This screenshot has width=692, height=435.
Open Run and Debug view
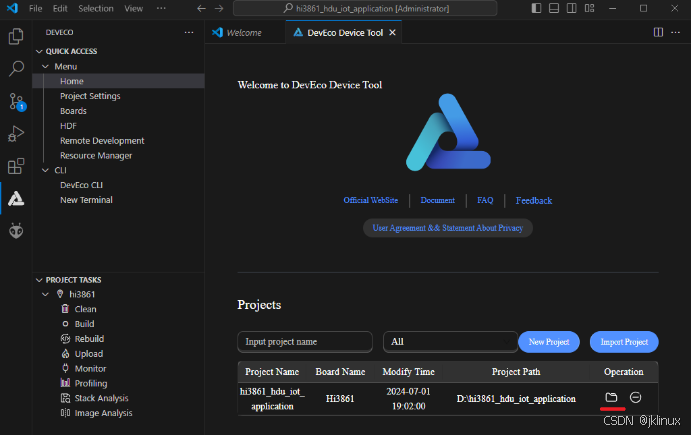click(x=16, y=134)
